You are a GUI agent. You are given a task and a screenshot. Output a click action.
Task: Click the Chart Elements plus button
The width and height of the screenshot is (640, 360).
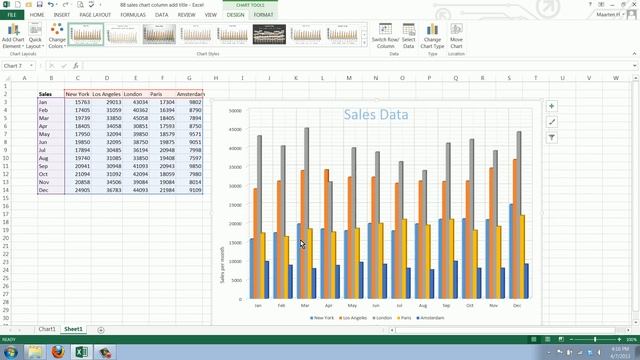[551, 106]
